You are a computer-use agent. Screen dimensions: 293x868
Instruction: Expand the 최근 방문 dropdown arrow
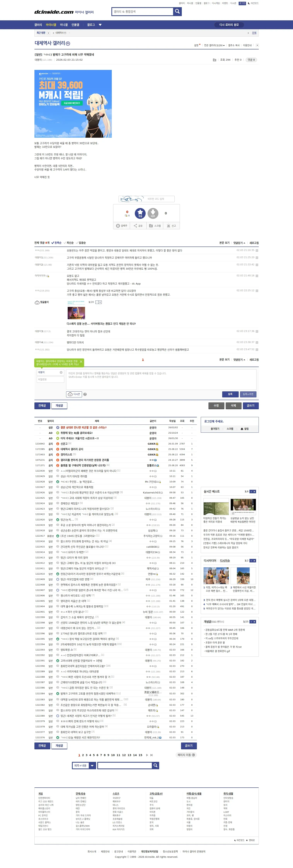point(48,33)
